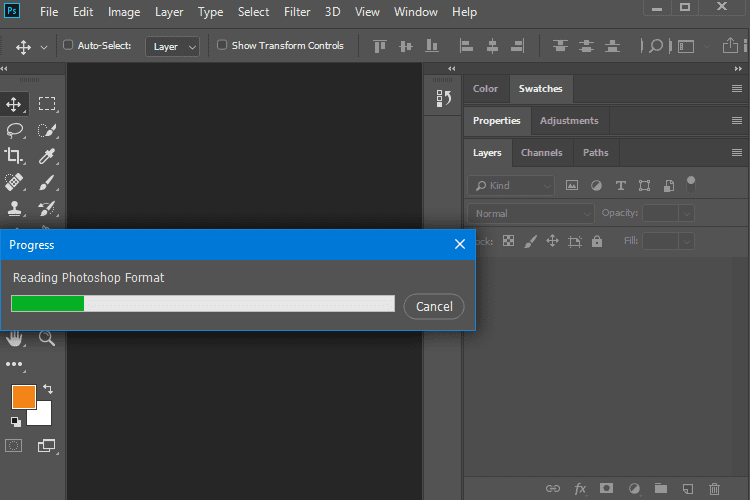
Task: Distribute vertical centers in options bar
Action: 586,46
